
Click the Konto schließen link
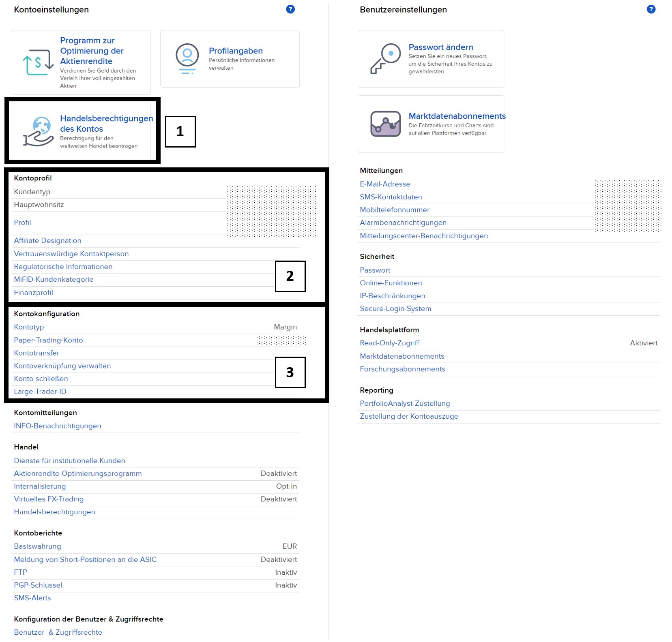pos(41,379)
